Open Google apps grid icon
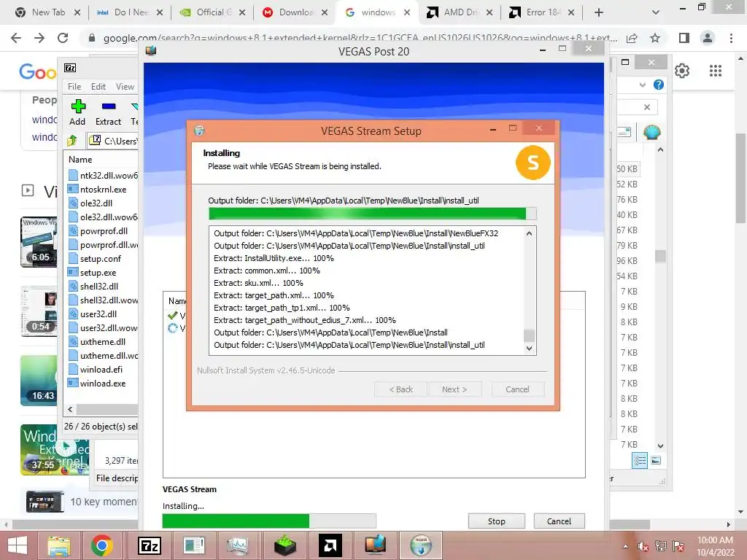Image resolution: width=747 pixels, height=560 pixels. pos(715,71)
